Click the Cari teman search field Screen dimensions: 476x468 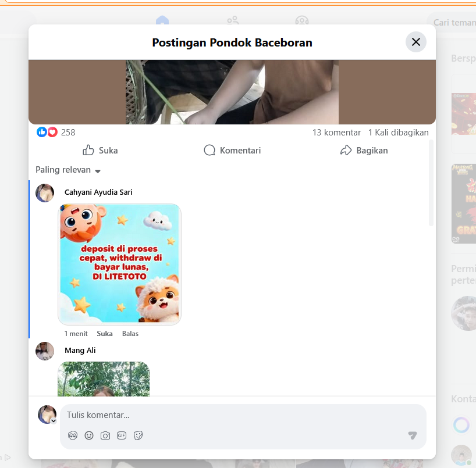click(x=452, y=23)
